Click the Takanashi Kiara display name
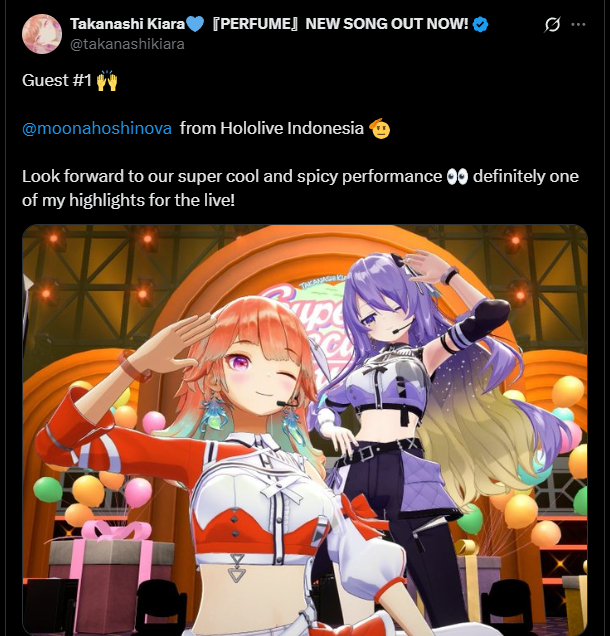The width and height of the screenshot is (610, 636). pos(128,24)
